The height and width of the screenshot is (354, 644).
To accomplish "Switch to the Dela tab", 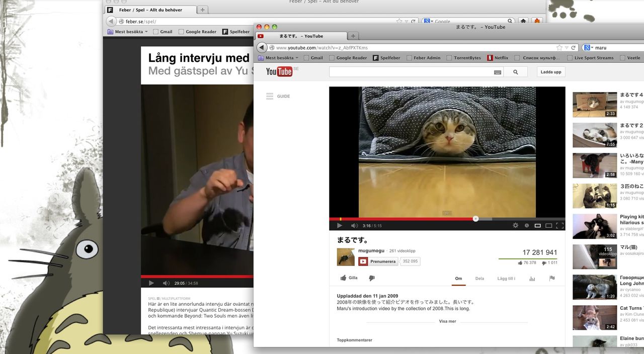I will (x=479, y=279).
